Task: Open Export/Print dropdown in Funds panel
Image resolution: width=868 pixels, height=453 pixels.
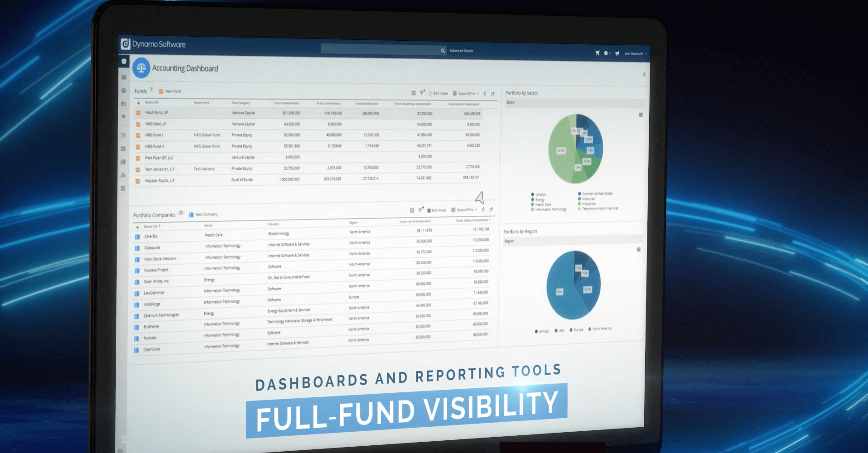Action: pyautogui.click(x=466, y=94)
